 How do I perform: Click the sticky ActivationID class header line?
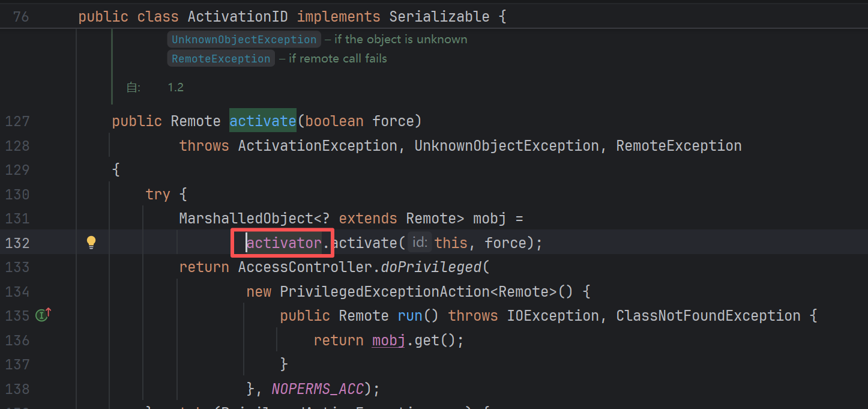(292, 17)
